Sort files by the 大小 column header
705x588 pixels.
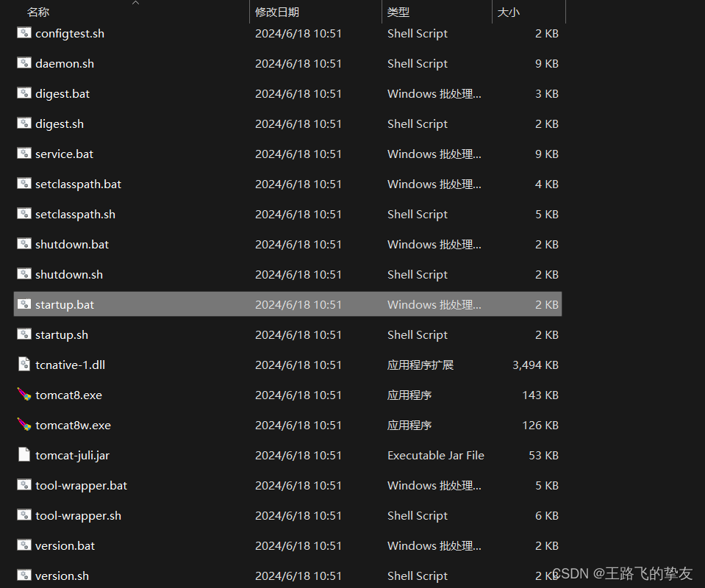509,12
